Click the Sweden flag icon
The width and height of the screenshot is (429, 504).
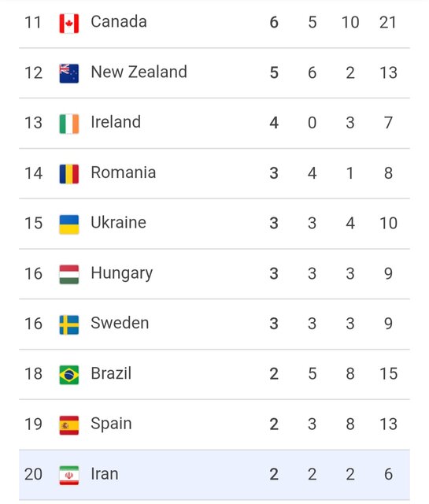click(x=69, y=325)
